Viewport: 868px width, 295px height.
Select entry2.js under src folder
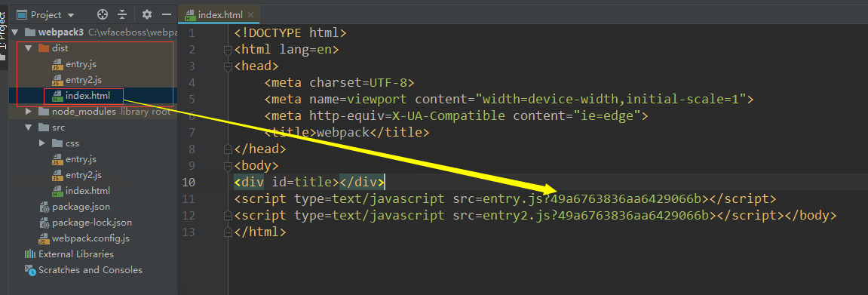83,176
